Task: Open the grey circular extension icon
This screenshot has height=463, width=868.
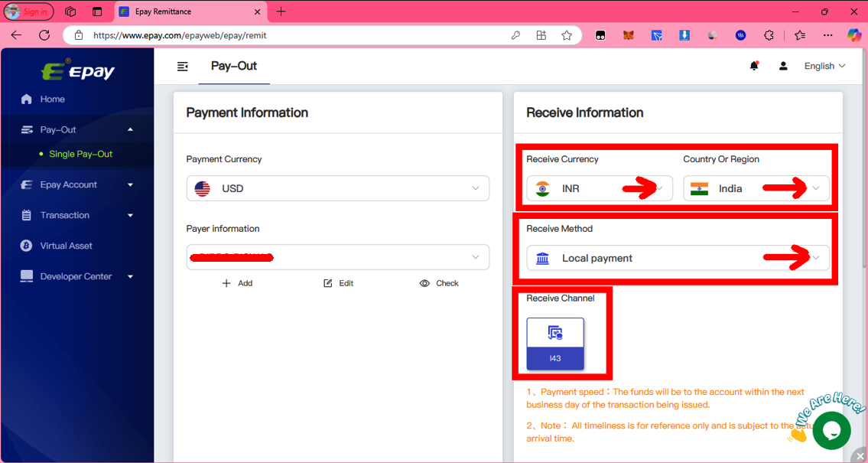Action: [713, 35]
